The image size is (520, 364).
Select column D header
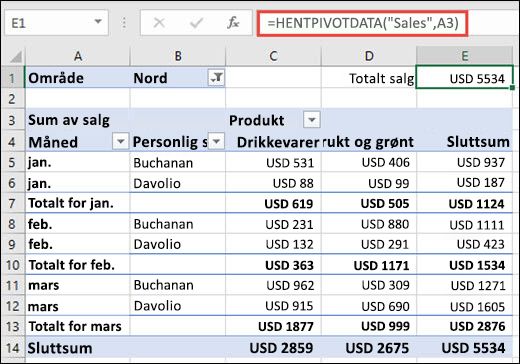click(x=369, y=56)
